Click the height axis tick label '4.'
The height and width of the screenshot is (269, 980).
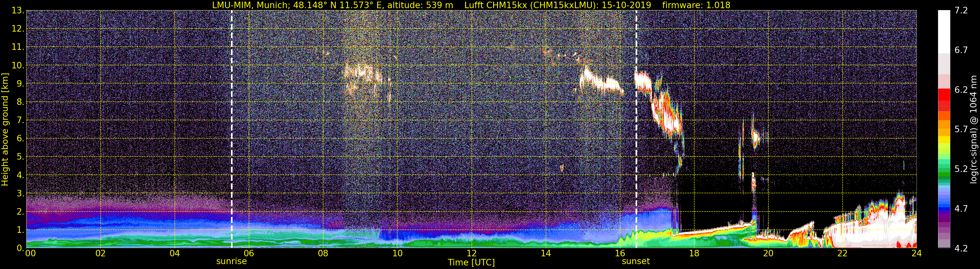click(x=20, y=175)
